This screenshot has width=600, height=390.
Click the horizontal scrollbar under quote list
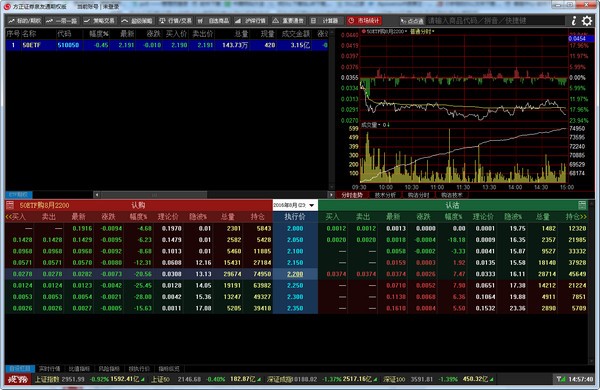[213, 195]
